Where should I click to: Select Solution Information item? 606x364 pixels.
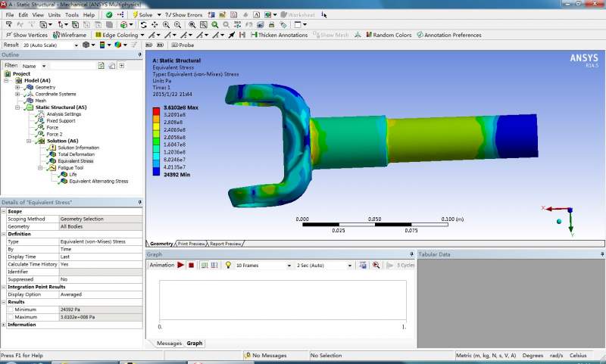pyautogui.click(x=79, y=148)
